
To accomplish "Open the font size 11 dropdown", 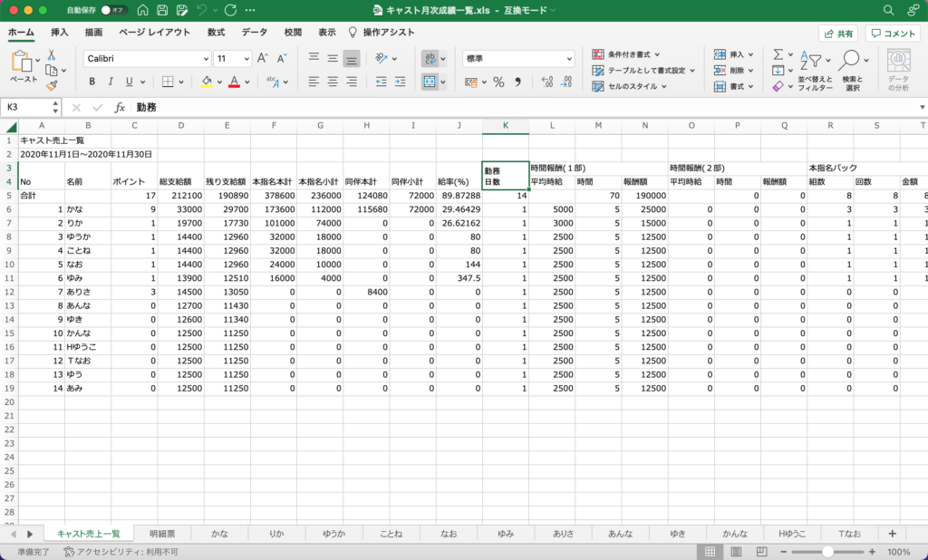I will pos(247,59).
